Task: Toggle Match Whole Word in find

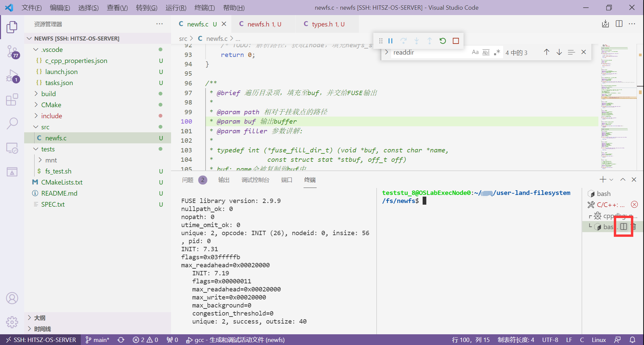Action: pos(486,52)
